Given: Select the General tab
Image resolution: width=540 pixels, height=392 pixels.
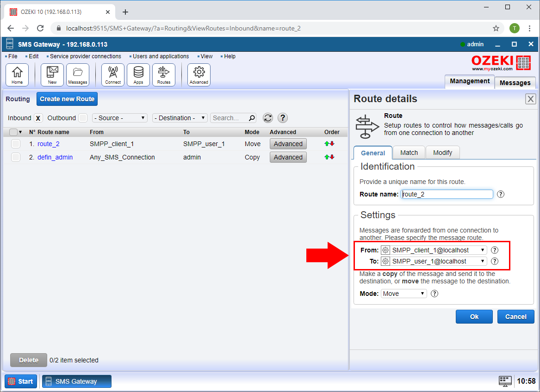Looking at the screenshot, I should click(x=373, y=153).
